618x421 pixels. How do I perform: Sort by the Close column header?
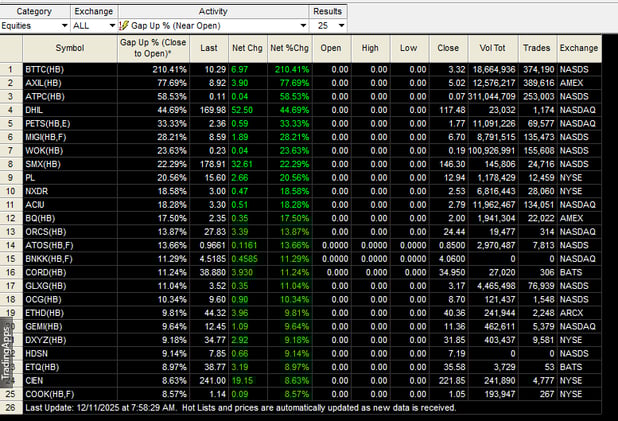click(x=448, y=48)
